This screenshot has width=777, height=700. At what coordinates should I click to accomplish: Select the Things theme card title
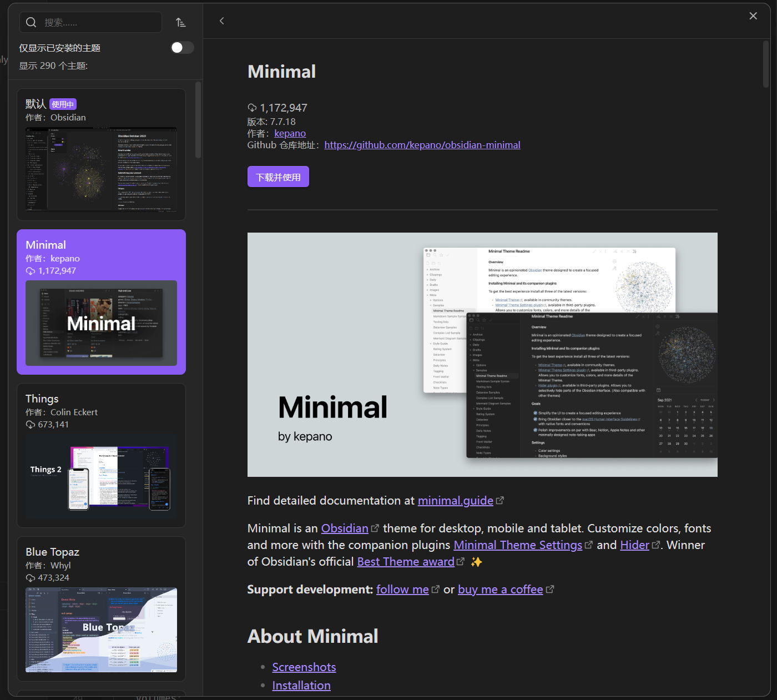[42, 399]
